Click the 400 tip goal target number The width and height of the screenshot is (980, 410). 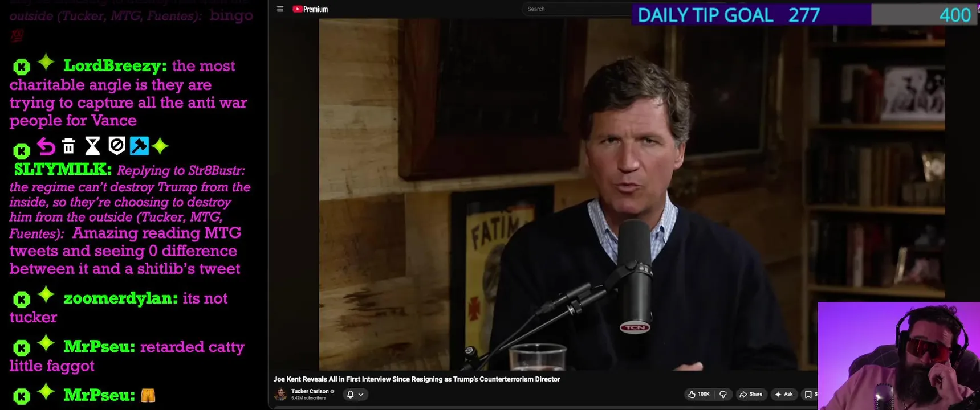coord(955,15)
